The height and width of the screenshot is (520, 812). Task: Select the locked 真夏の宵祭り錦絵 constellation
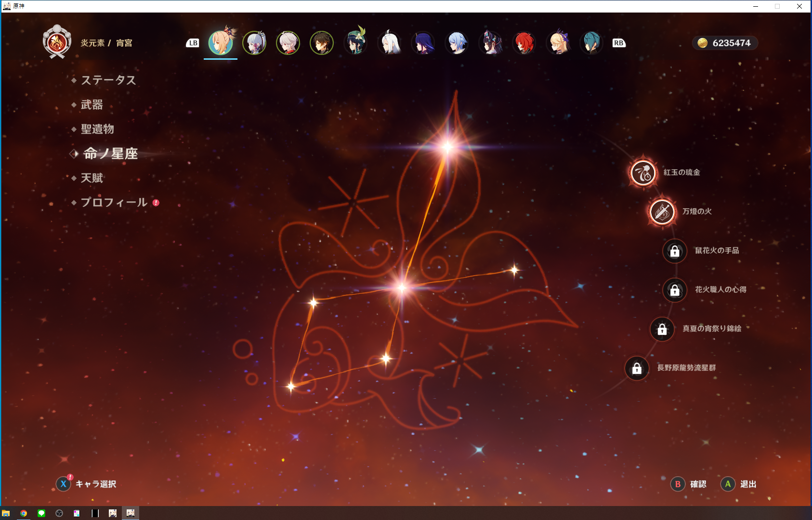click(662, 329)
